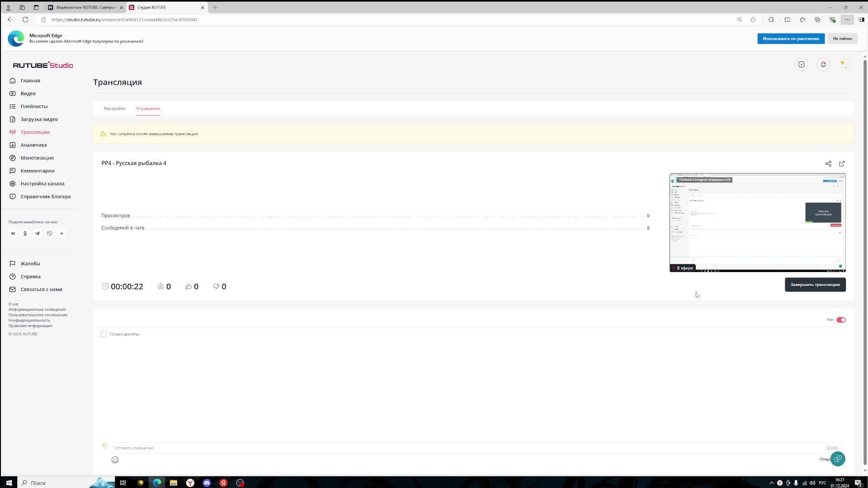
Task: Show hidden system tray icons
Action: coord(772,483)
